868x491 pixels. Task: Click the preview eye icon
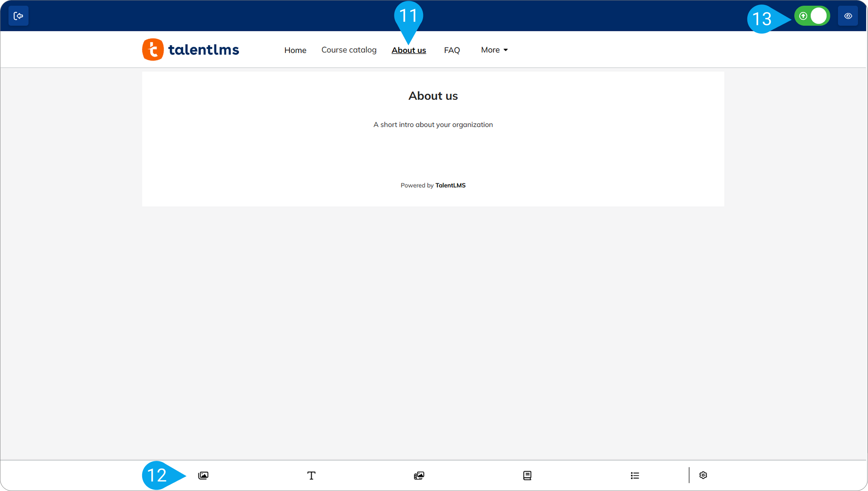click(x=848, y=16)
